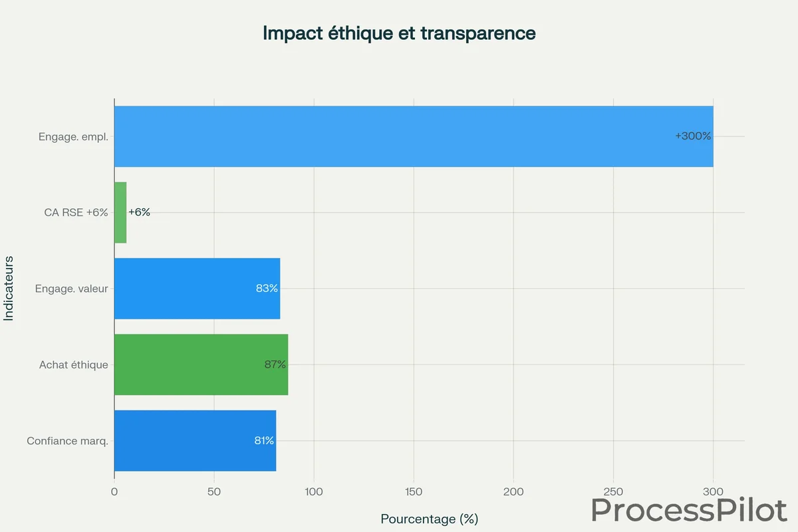Screen dimensions: 798x532
Task: Click the 'CA RSE +6%' axis label
Action: pos(76,213)
